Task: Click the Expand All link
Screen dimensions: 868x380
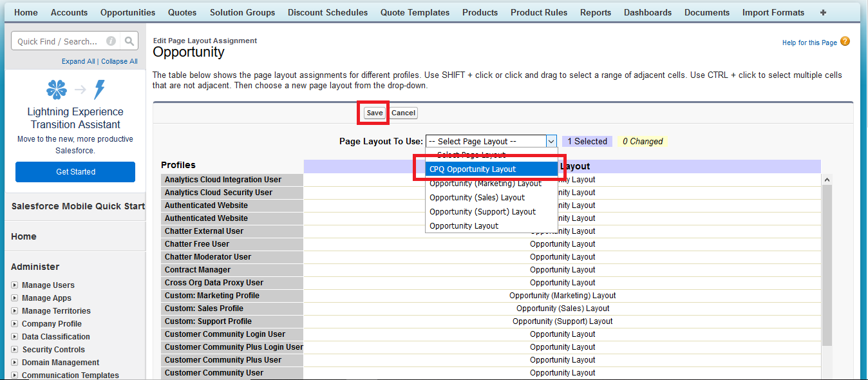Action: [78, 62]
